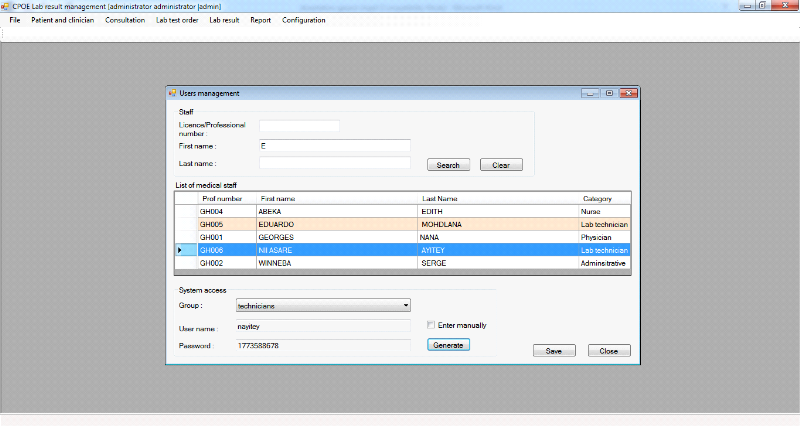Save the user access settings
Image resolution: width=800 pixels, height=426 pixels.
point(553,351)
